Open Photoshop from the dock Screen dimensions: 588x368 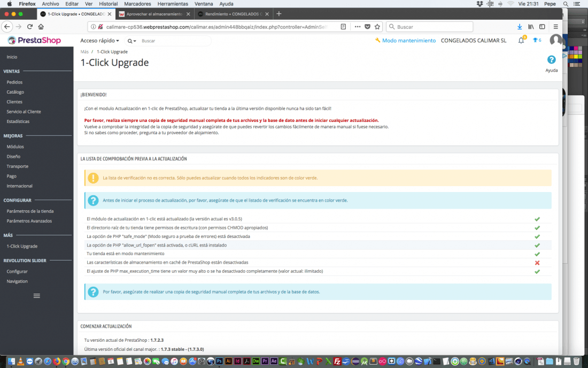point(219,361)
